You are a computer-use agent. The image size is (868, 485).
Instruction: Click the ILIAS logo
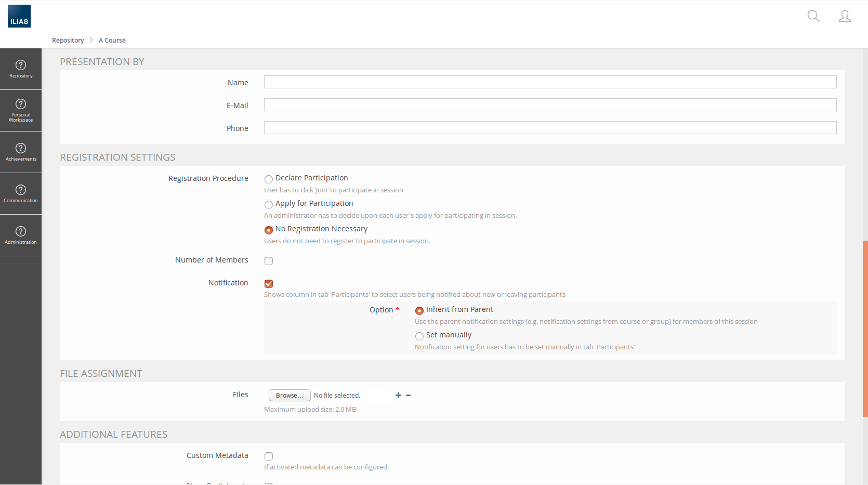[x=19, y=16]
